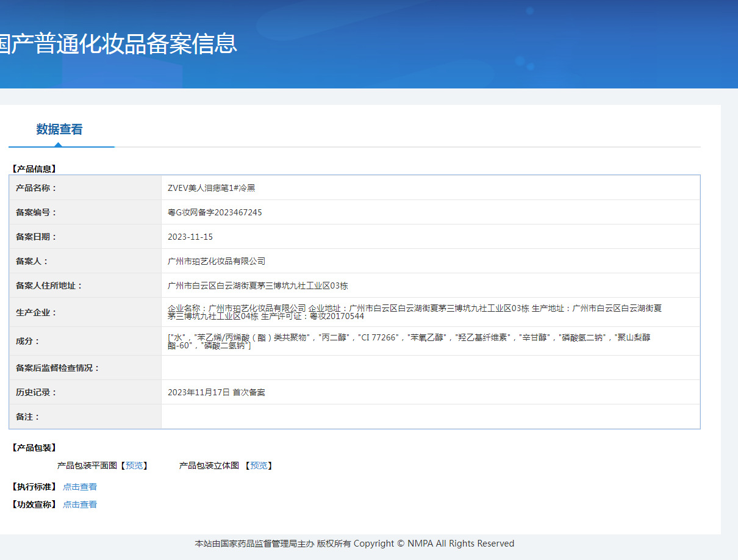
Task: Select filing number 粤G妆网备字2023467245
Action: pos(215,212)
